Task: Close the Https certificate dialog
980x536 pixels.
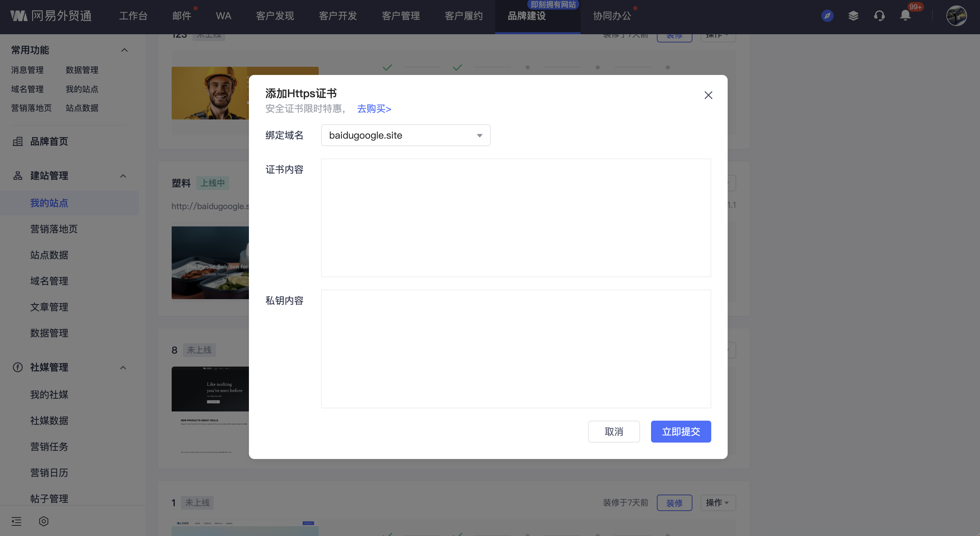Action: click(708, 95)
